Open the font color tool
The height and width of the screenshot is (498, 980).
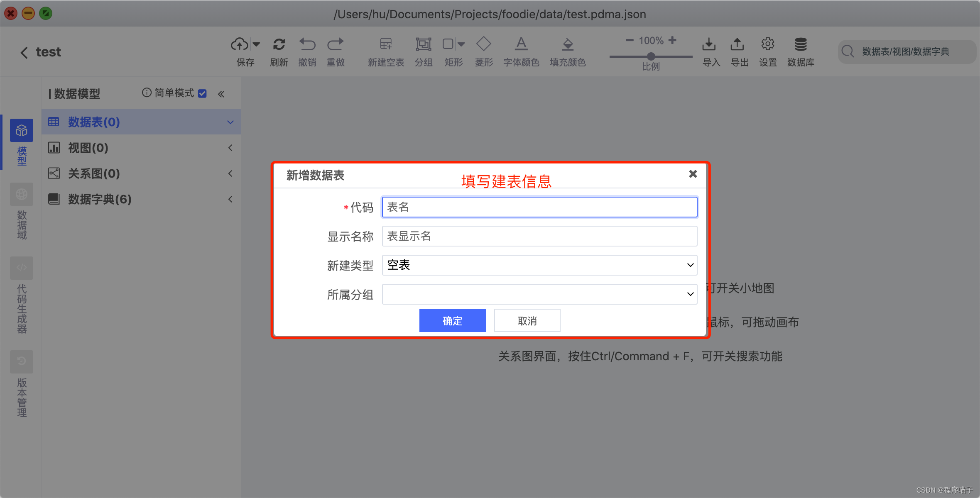tap(521, 44)
